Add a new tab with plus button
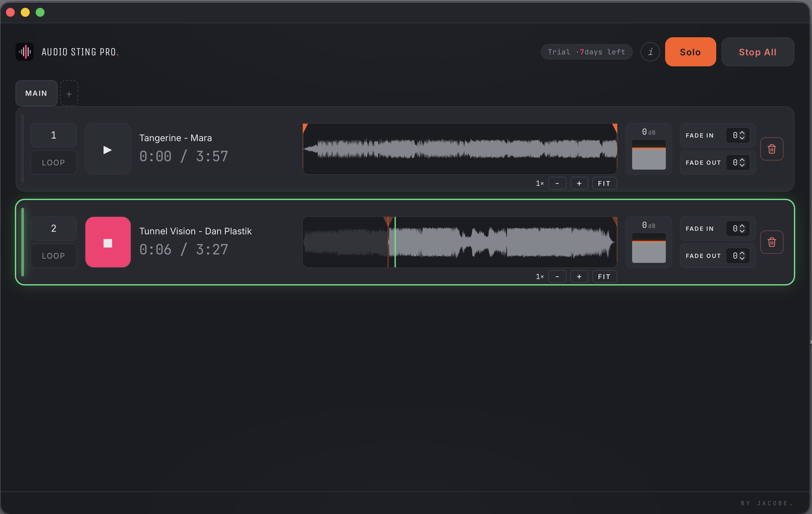The image size is (812, 514). coord(69,94)
